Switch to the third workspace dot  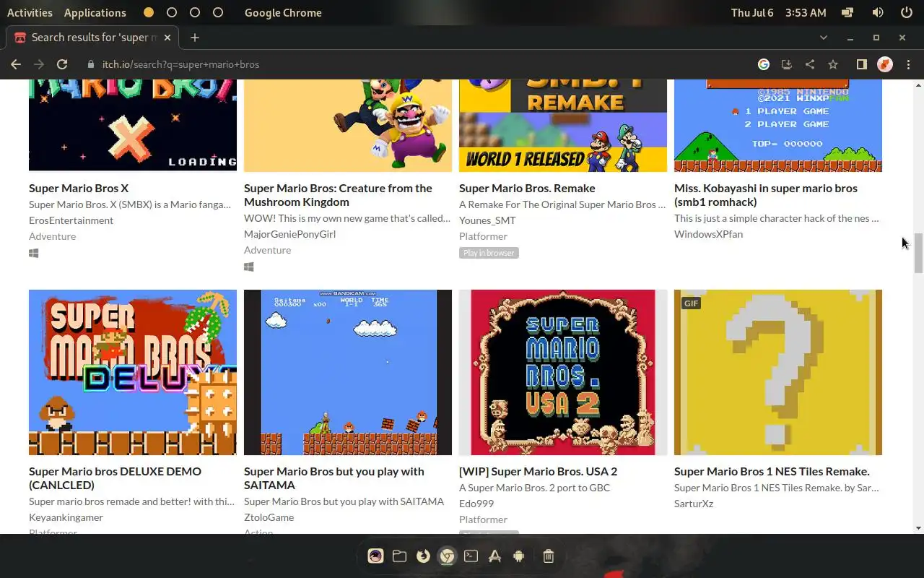click(195, 12)
